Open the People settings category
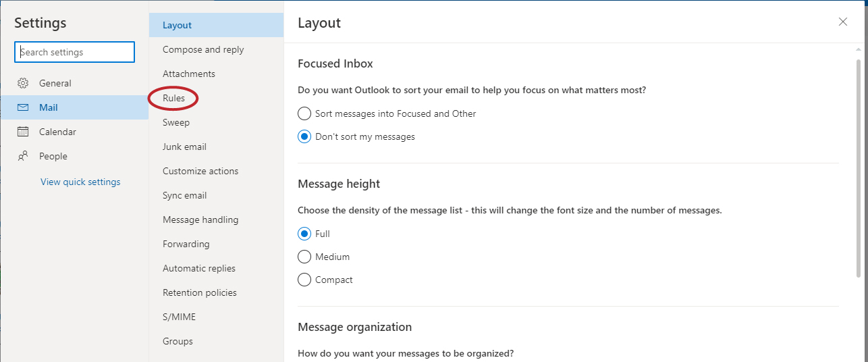Viewport: 868px width, 362px height. (x=74, y=156)
